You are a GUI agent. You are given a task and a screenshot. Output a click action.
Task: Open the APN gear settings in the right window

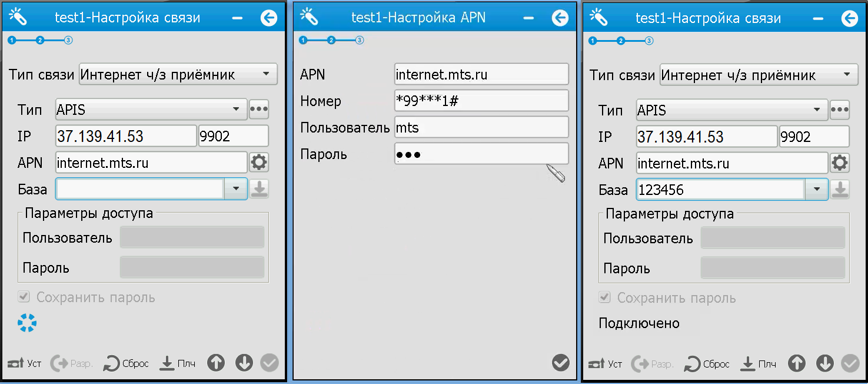click(x=840, y=163)
